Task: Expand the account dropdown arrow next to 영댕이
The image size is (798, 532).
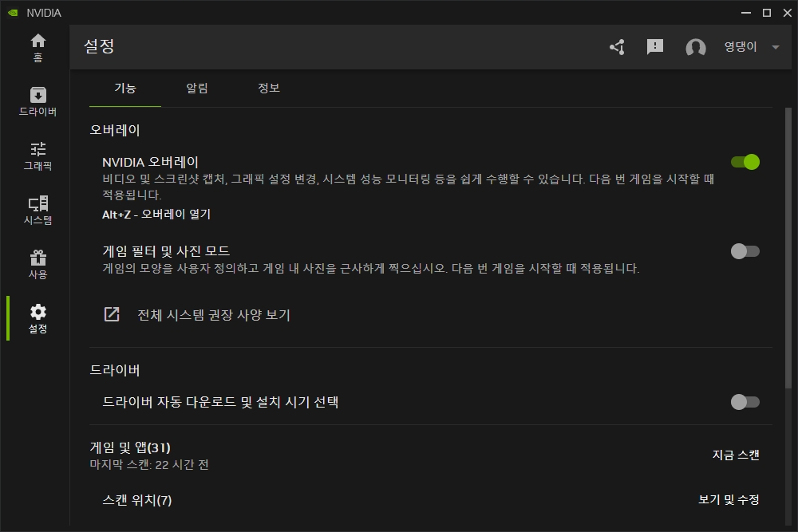Action: tap(776, 47)
